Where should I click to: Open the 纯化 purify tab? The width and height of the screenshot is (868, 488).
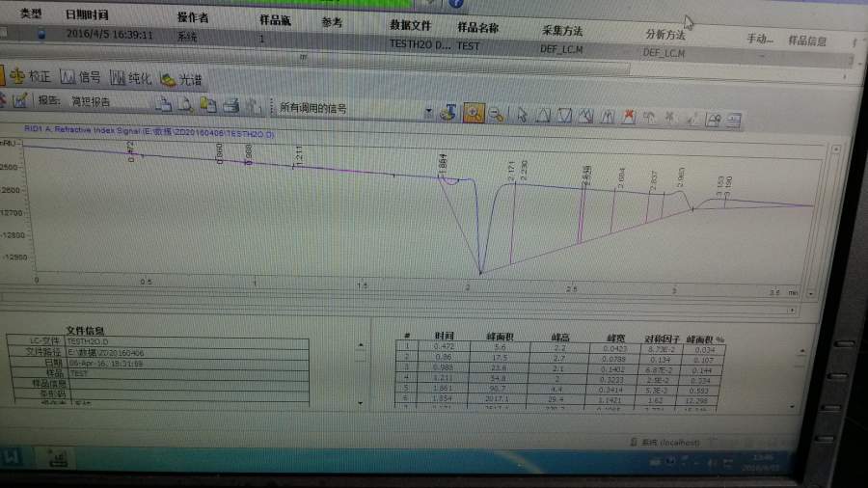130,78
